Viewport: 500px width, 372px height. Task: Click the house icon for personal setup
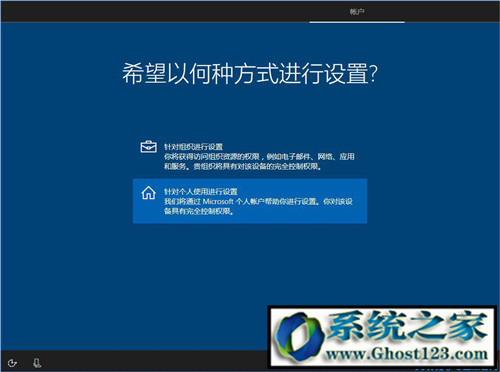148,193
